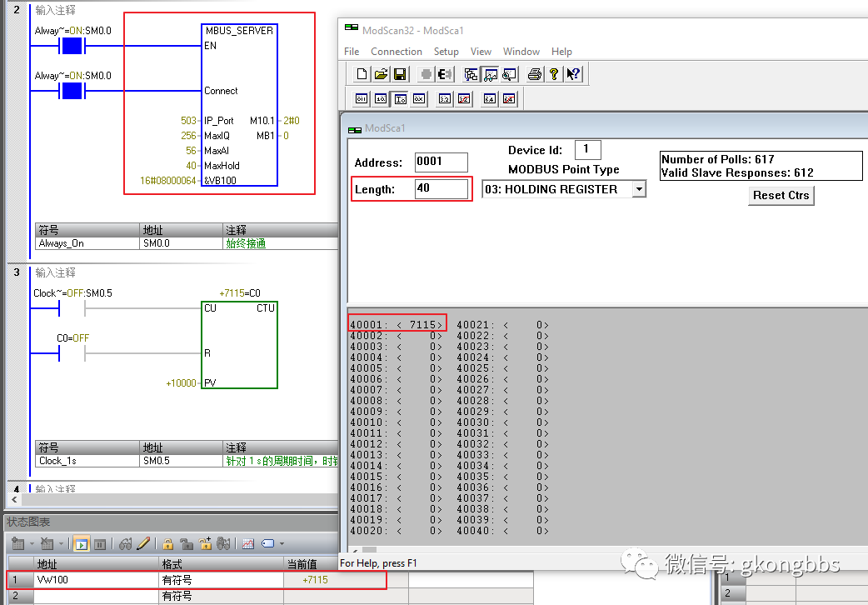
Task: Click the blue tag symbol-addressing icon
Action: click(268, 544)
